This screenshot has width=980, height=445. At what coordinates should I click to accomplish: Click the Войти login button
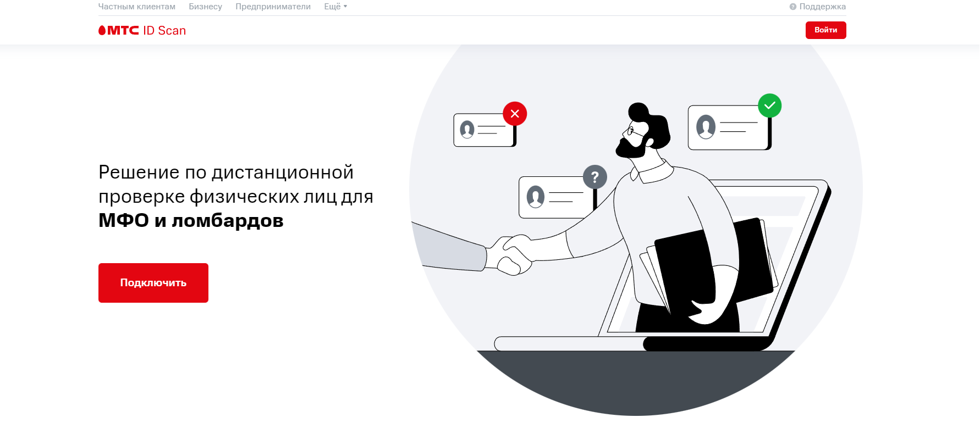tap(825, 30)
